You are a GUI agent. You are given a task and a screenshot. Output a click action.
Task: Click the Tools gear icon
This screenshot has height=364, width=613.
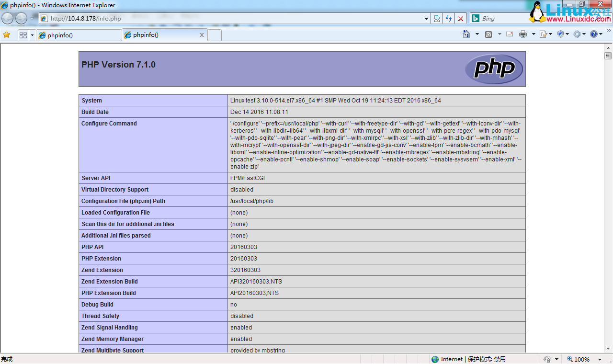[x=577, y=34]
